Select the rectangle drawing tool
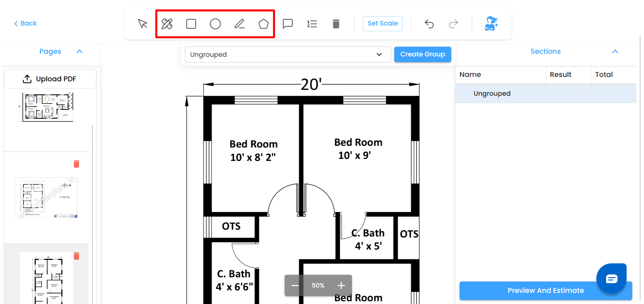Image resolution: width=644 pixels, height=304 pixels. point(191,24)
